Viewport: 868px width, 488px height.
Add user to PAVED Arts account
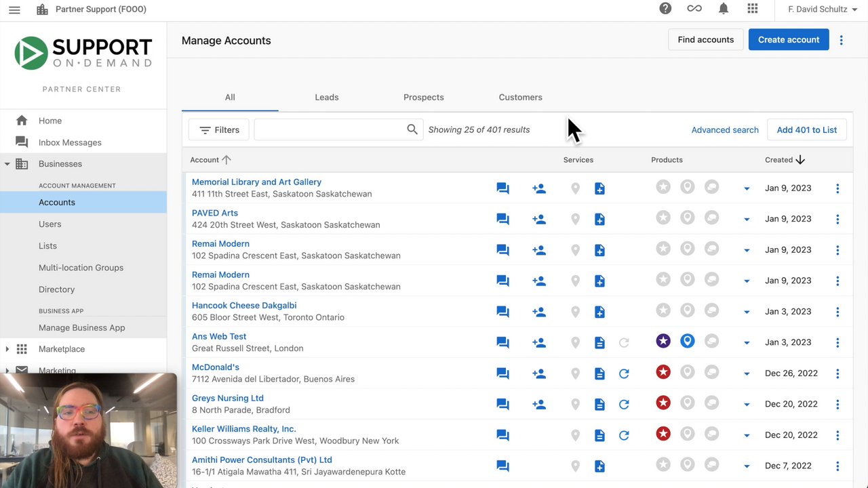coord(539,220)
